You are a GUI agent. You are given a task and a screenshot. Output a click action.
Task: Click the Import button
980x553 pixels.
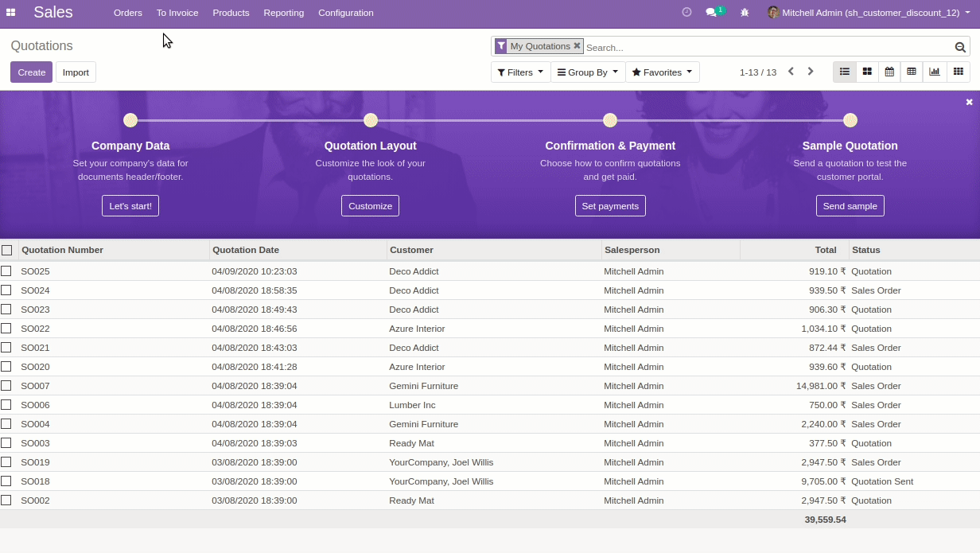coord(76,72)
